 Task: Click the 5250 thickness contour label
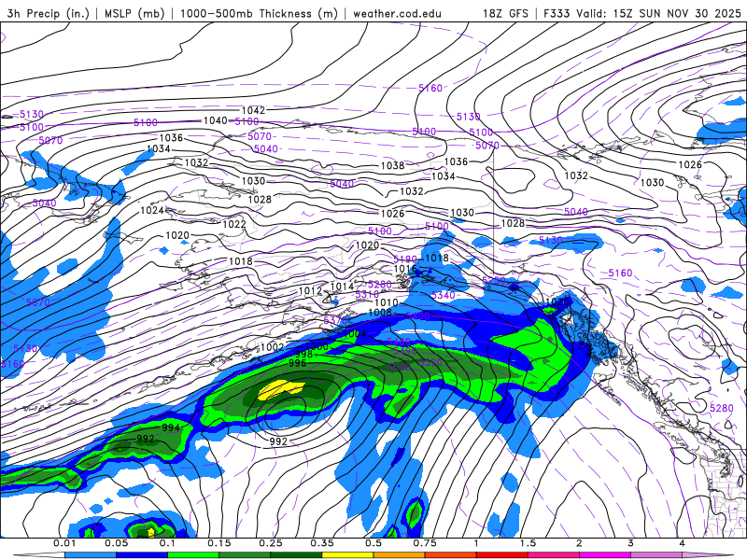pos(494,281)
